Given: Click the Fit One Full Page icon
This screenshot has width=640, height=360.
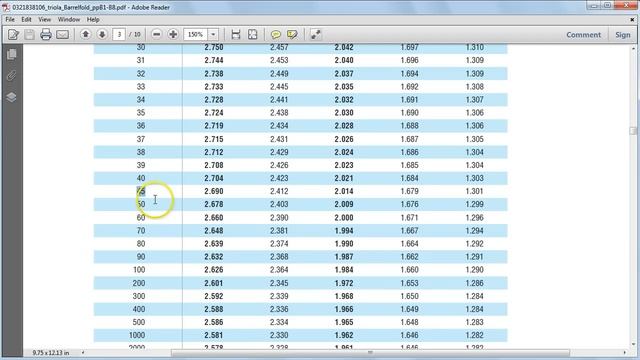Looking at the screenshot, I should click(x=253, y=35).
